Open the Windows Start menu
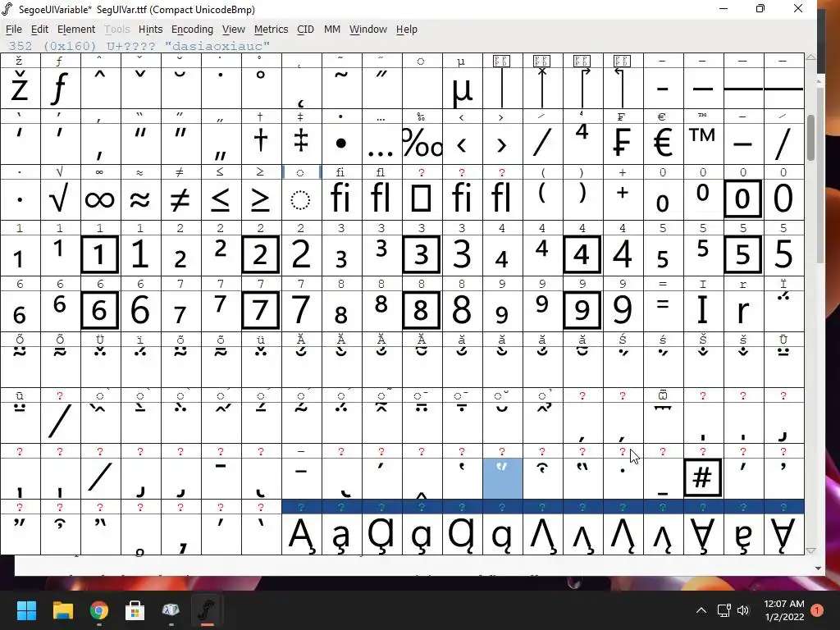The image size is (840, 630). [26, 610]
